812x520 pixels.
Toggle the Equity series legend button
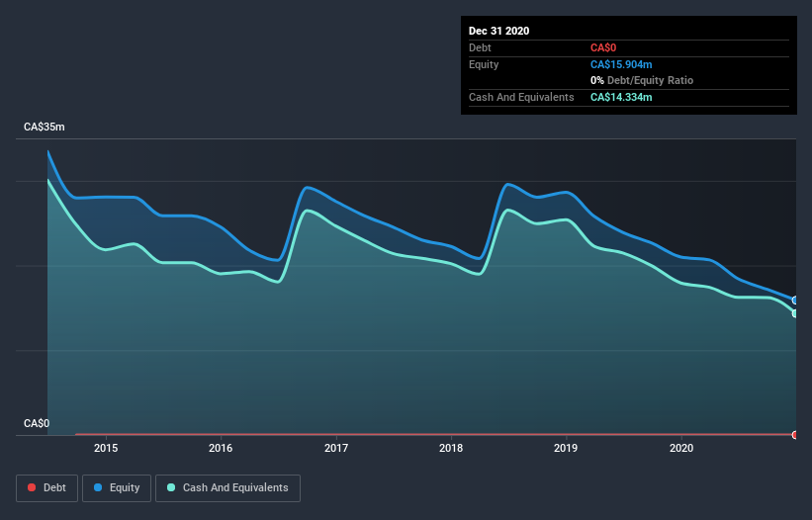[x=117, y=488]
